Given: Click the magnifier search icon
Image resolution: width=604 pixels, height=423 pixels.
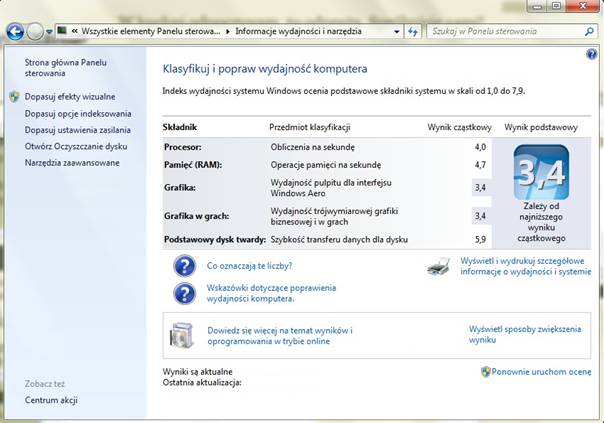Looking at the screenshot, I should (588, 32).
